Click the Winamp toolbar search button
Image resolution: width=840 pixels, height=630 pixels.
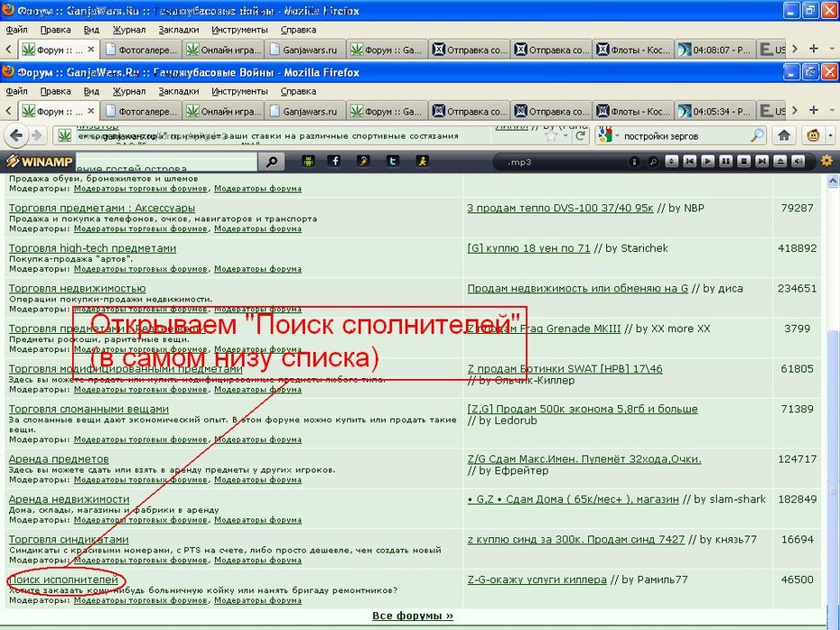coord(272,162)
